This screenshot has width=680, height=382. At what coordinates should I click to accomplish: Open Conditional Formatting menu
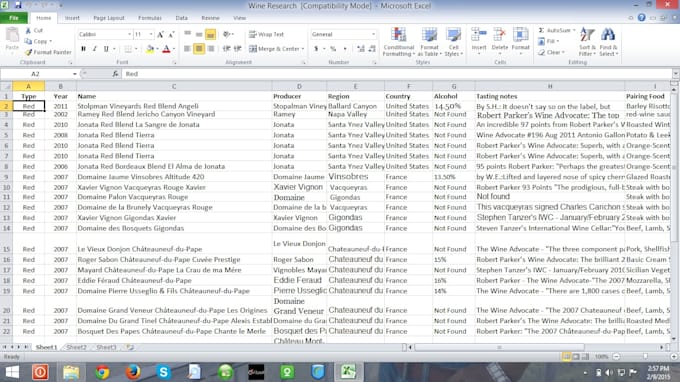[399, 42]
